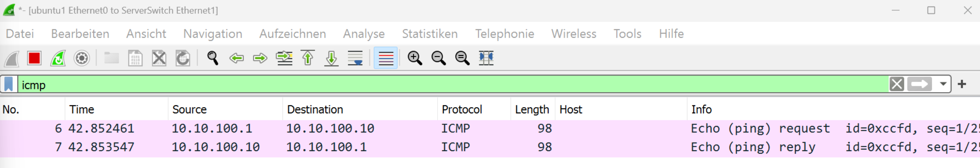This screenshot has width=980, height=168.
Task: Toggle packet list colorization
Action: click(x=386, y=59)
